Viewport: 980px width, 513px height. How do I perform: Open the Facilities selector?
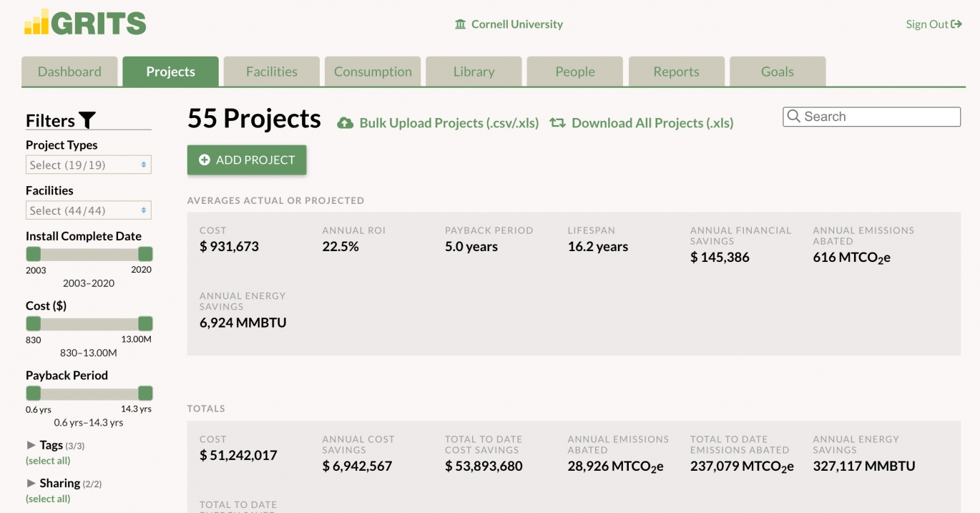coord(87,210)
